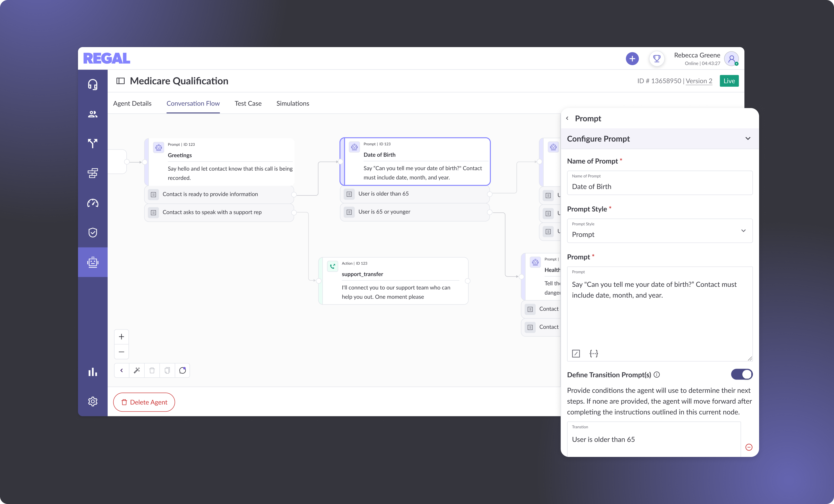Click the 'ID # 13658950' text

659,81
